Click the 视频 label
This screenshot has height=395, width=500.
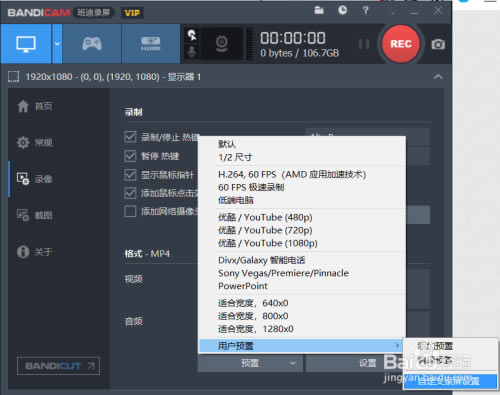pyautogui.click(x=134, y=279)
